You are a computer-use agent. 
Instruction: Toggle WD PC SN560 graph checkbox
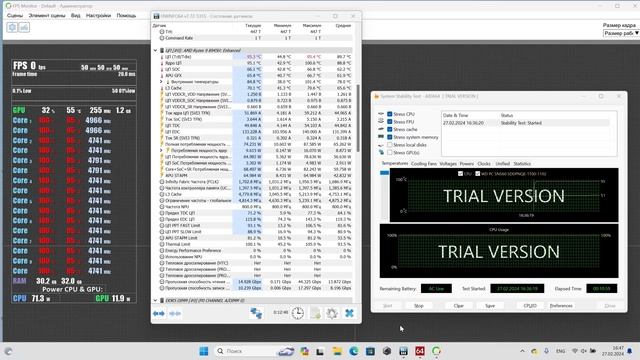[x=478, y=173]
